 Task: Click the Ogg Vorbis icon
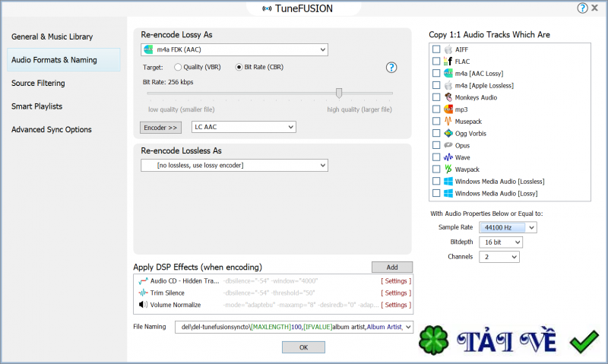coord(448,133)
